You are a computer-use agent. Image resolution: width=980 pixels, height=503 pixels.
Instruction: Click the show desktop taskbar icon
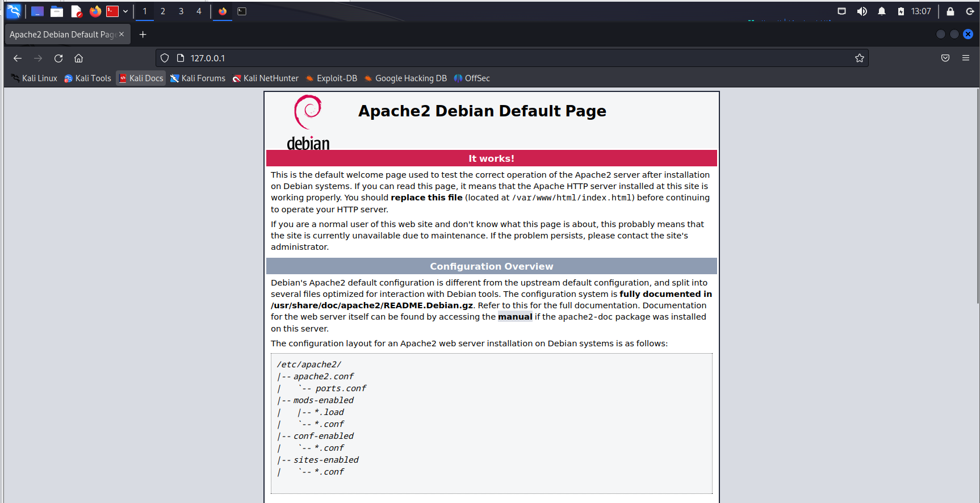[x=37, y=11]
